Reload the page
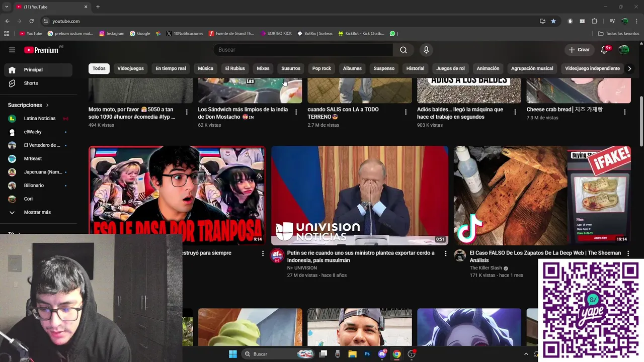644x362 pixels. click(31, 21)
